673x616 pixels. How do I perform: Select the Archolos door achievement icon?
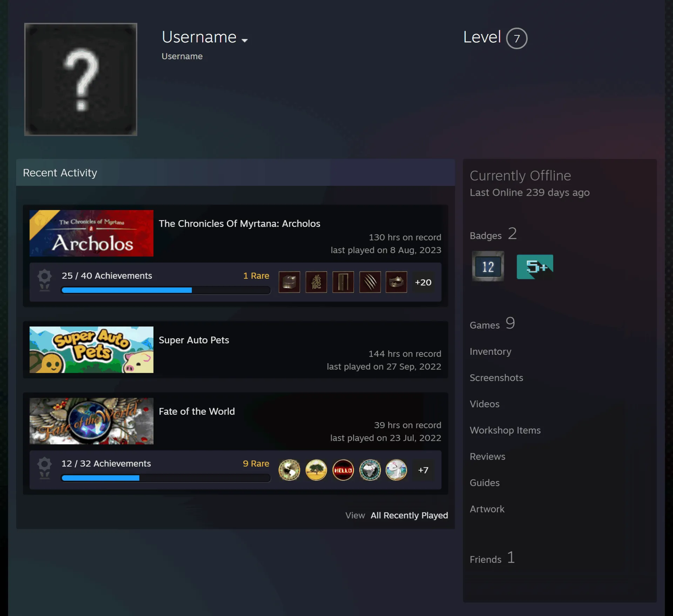pos(343,282)
